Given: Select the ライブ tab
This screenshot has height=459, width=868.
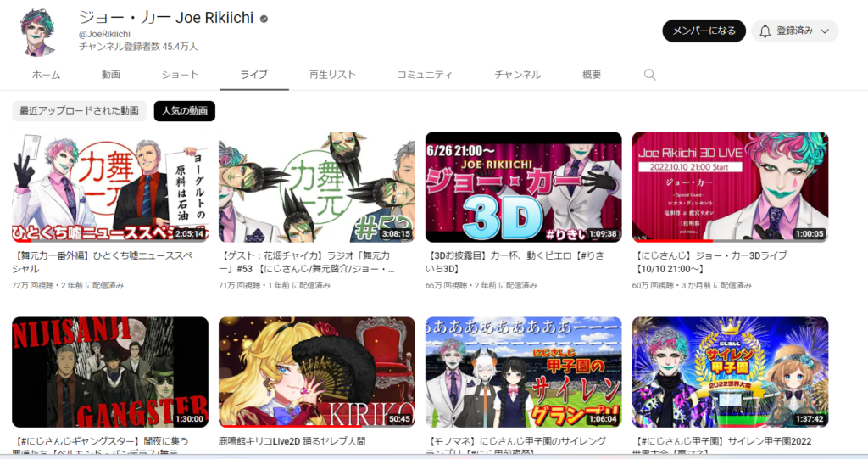Looking at the screenshot, I should [x=254, y=75].
